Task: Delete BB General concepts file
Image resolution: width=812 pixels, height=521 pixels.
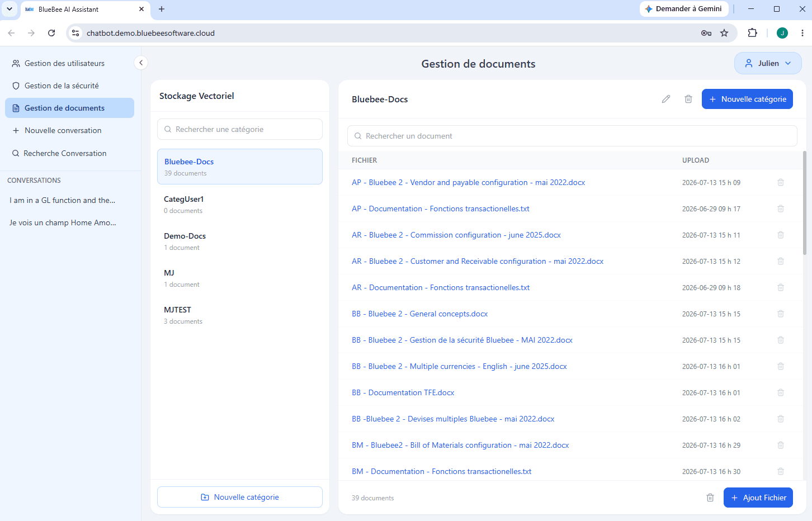Action: click(781, 314)
